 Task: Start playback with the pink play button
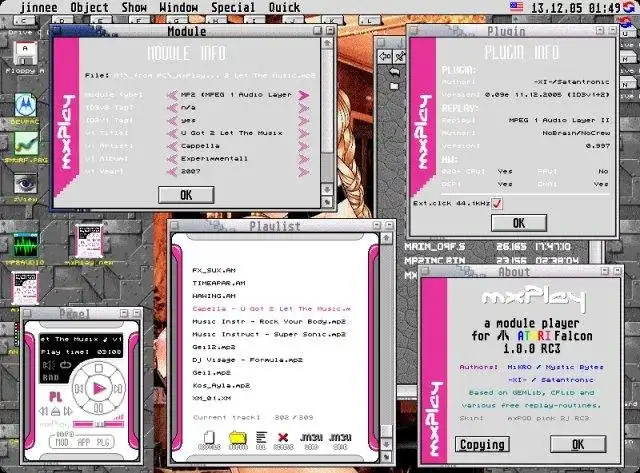[99, 388]
